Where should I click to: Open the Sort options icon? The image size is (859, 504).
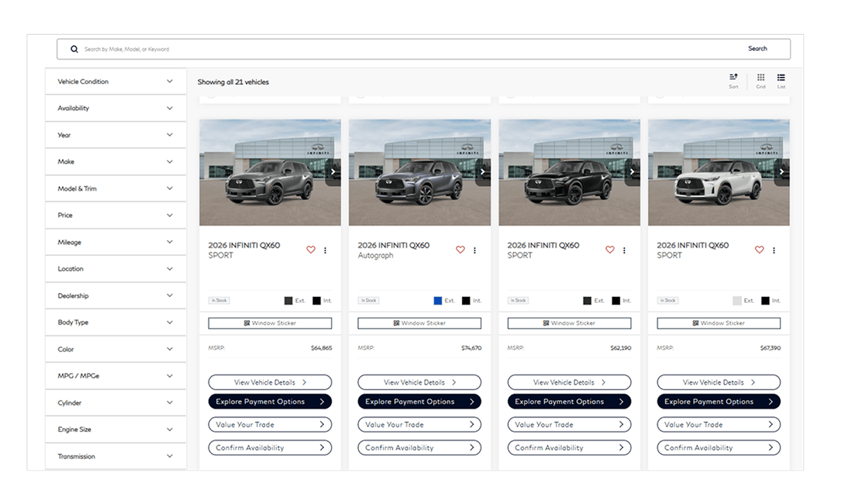click(x=733, y=81)
